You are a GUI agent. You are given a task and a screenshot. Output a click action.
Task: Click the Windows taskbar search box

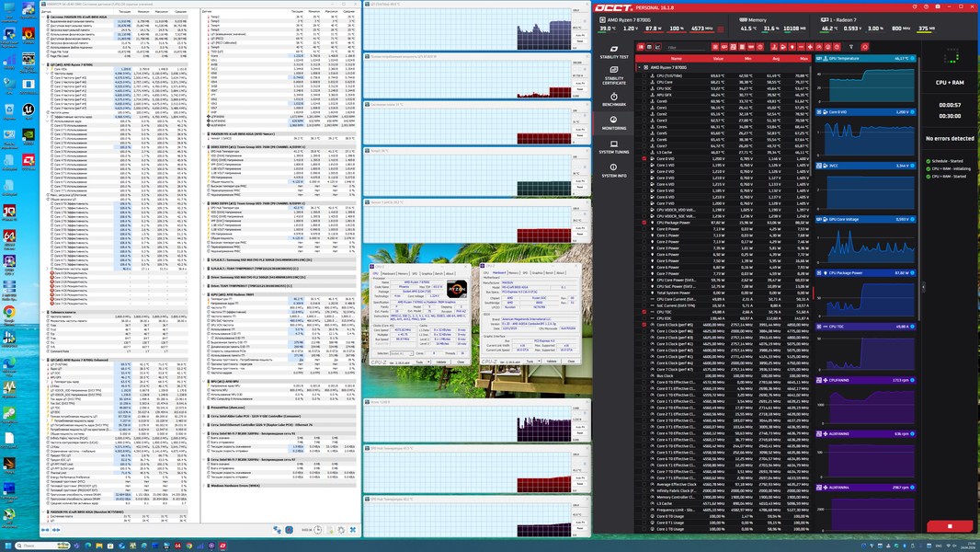pos(42,546)
